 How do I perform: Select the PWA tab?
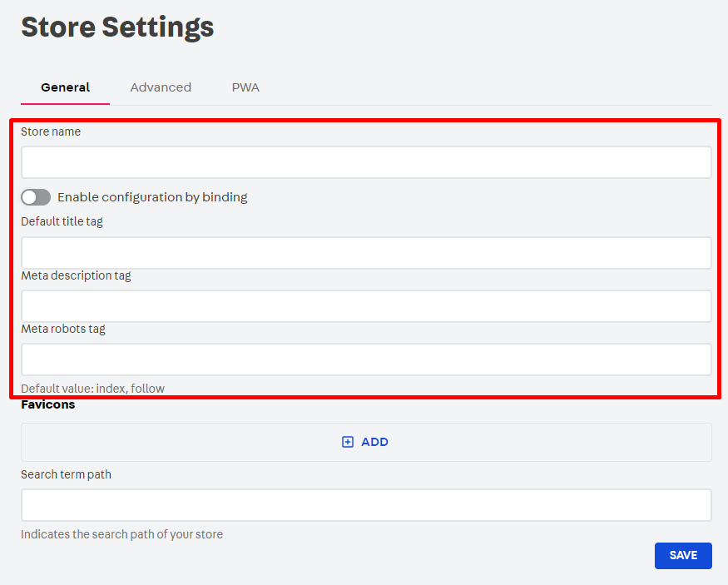245,87
